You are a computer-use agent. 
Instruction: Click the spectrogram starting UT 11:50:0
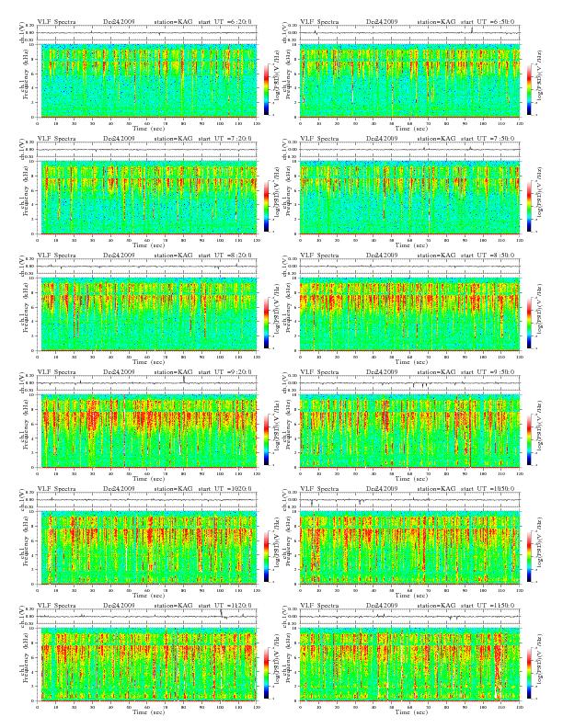pos(409,665)
